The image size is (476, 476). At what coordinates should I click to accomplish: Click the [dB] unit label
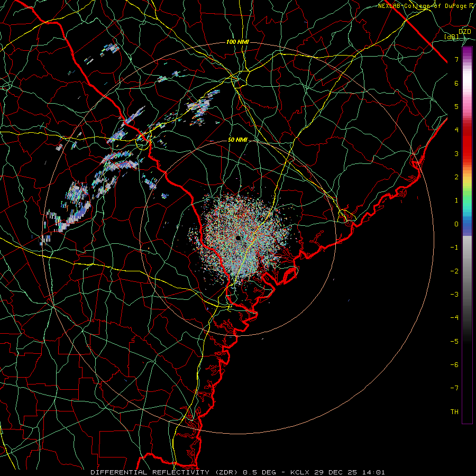(452, 36)
